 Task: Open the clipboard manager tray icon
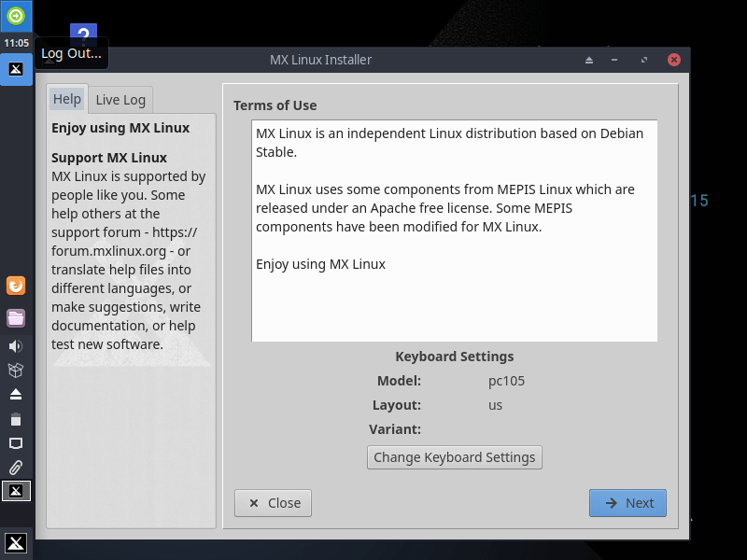click(x=16, y=419)
